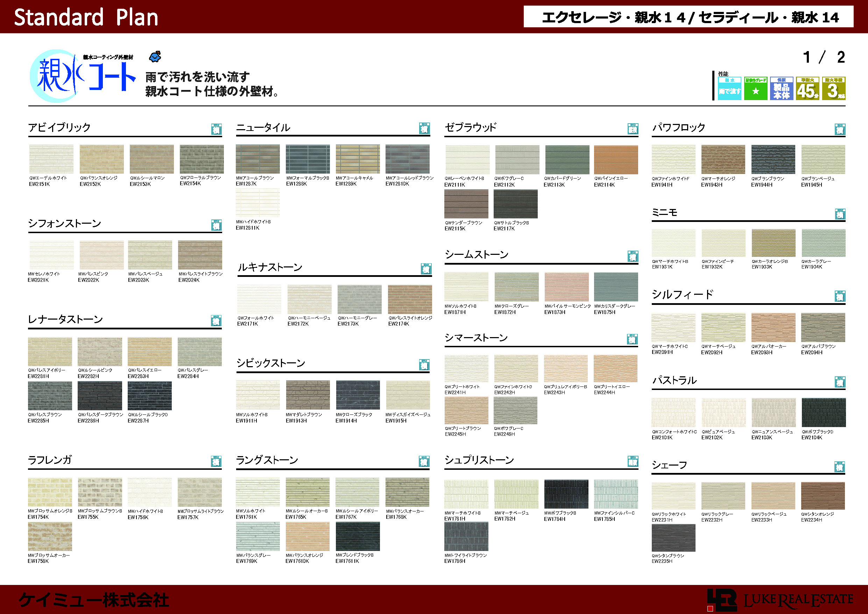Select the QWアルパブラウン EW2094H swatch
The width and height of the screenshot is (868, 614).
823,328
